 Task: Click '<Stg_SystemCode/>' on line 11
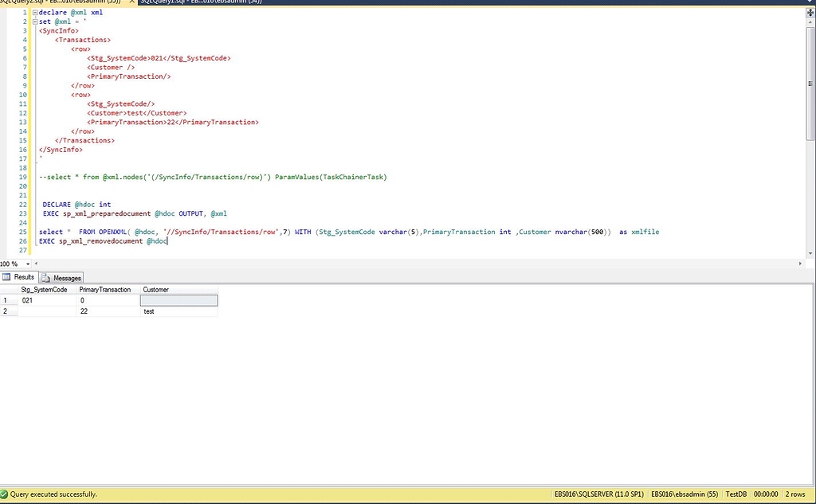click(121, 104)
